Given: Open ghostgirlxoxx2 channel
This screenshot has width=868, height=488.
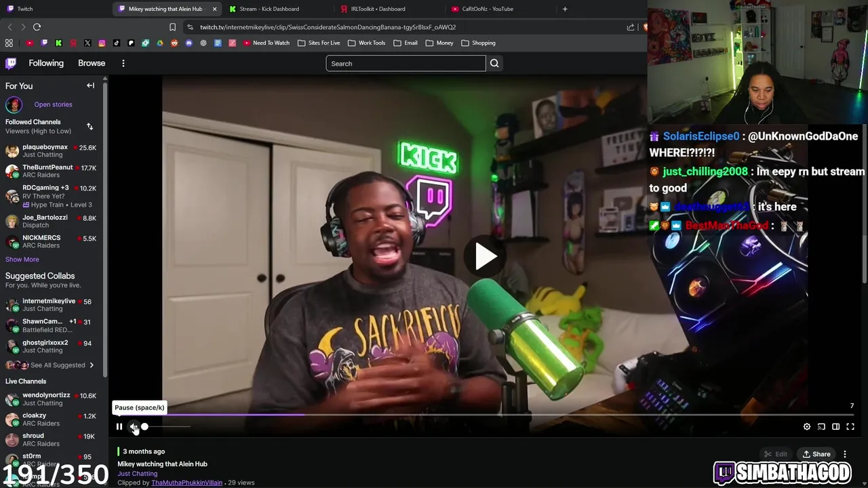Looking at the screenshot, I should click(x=51, y=346).
